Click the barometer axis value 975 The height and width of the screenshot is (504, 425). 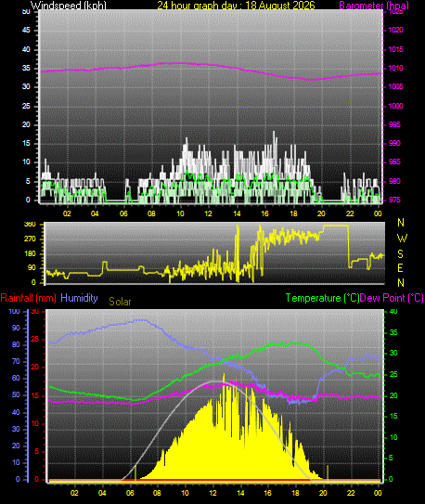(x=394, y=200)
